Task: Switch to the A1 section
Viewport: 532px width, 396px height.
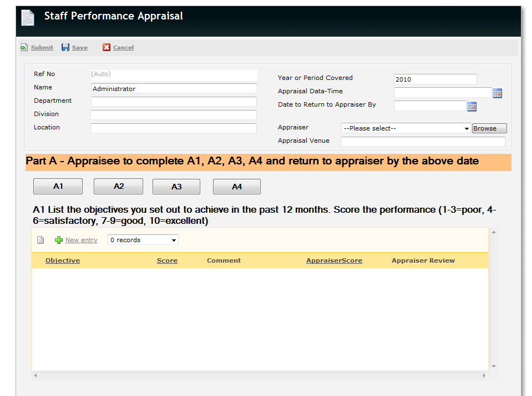Action: 58,187
